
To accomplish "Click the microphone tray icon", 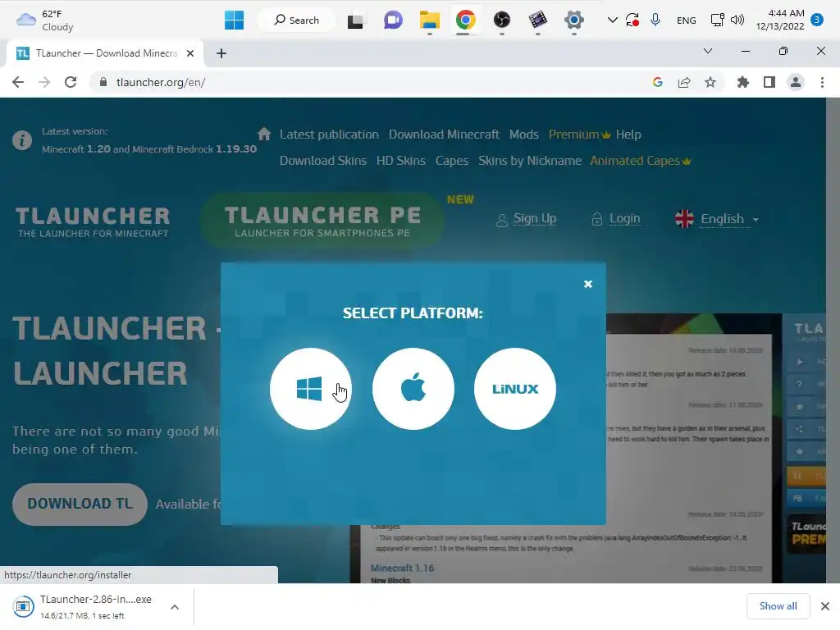I will point(655,21).
